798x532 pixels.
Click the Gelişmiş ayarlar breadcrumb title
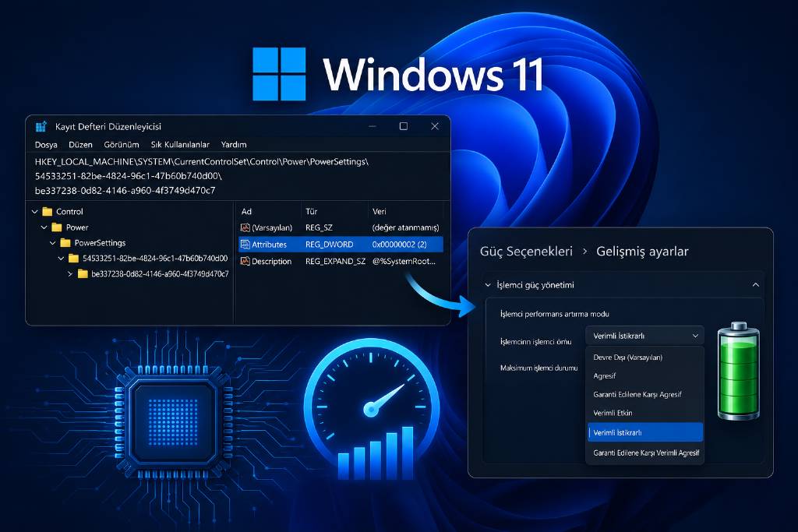tap(642, 252)
